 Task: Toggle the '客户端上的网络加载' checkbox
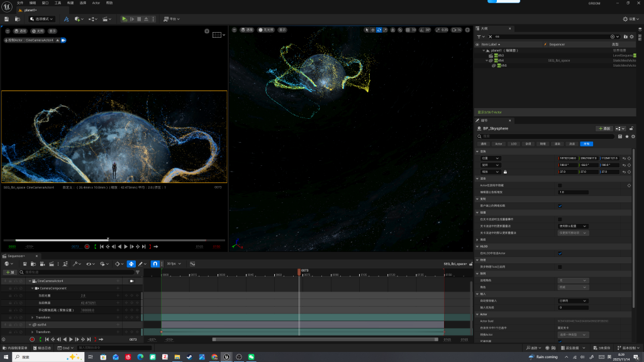[x=560, y=206]
